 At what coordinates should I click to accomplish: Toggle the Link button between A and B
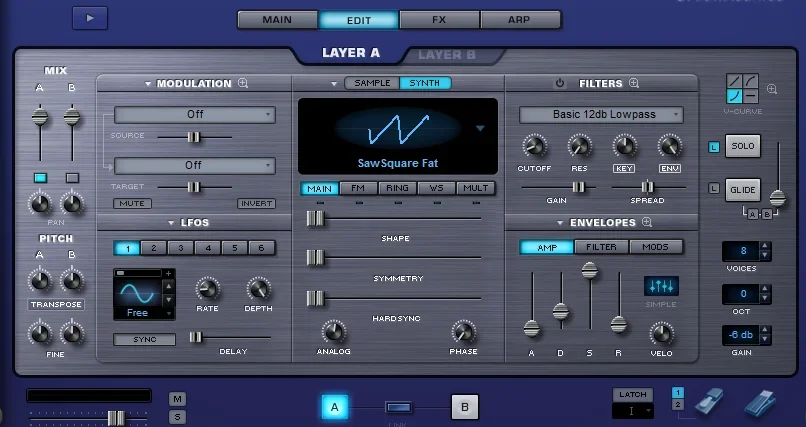(399, 407)
